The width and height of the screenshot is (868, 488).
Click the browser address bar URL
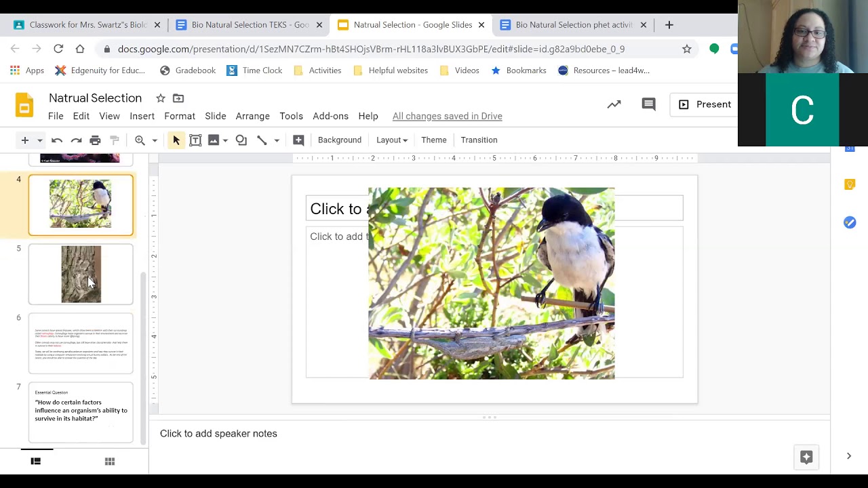371,49
